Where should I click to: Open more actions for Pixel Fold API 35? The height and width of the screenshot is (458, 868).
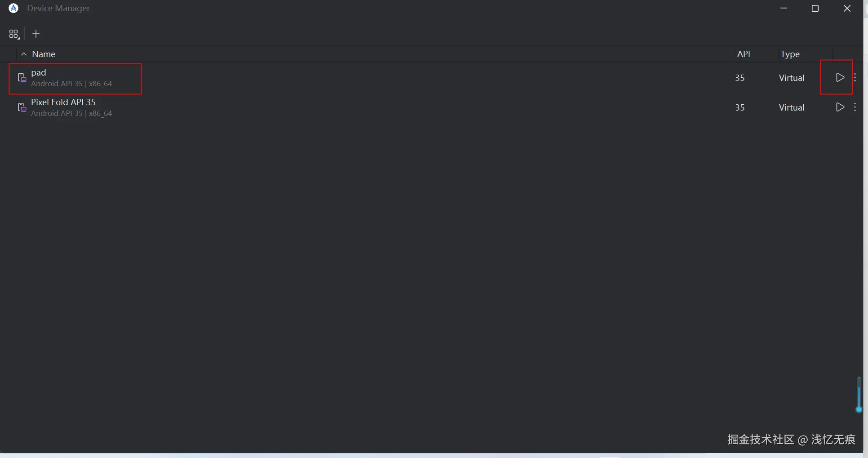point(855,107)
